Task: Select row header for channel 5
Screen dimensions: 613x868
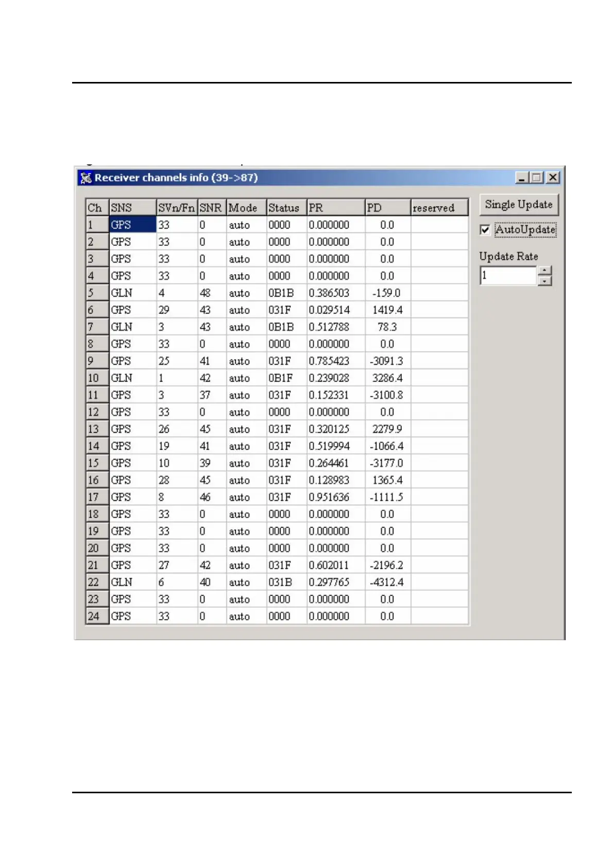Action: [97, 293]
